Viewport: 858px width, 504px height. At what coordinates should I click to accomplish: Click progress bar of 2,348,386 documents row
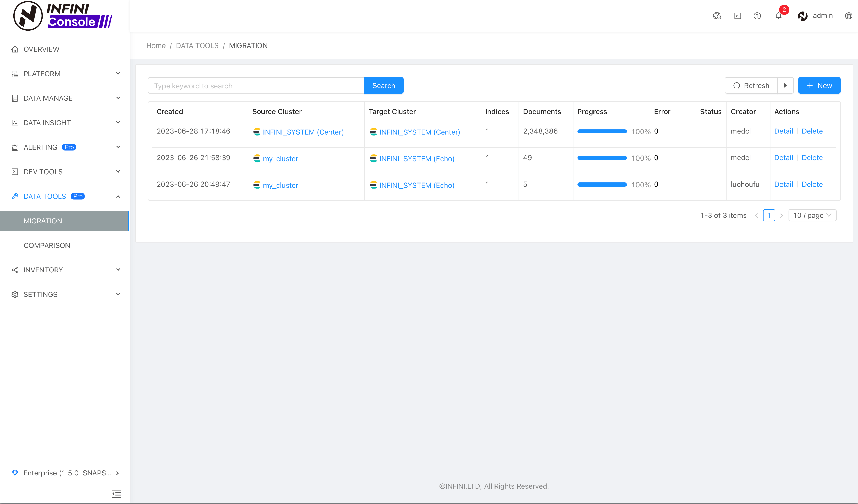(x=602, y=131)
